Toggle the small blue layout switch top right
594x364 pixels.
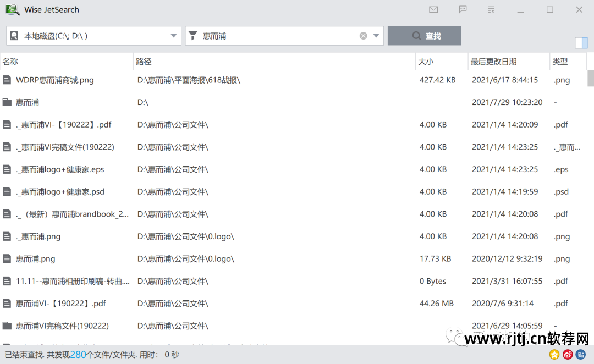(x=581, y=42)
